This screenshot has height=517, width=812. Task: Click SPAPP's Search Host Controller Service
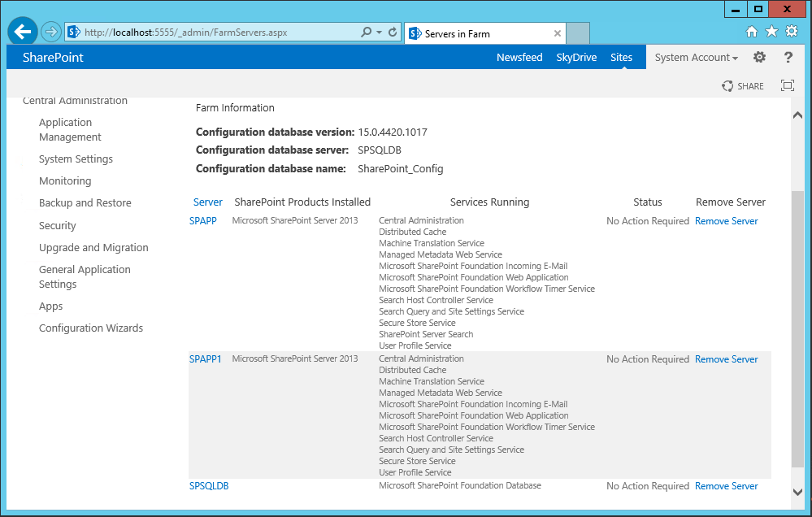pos(436,301)
